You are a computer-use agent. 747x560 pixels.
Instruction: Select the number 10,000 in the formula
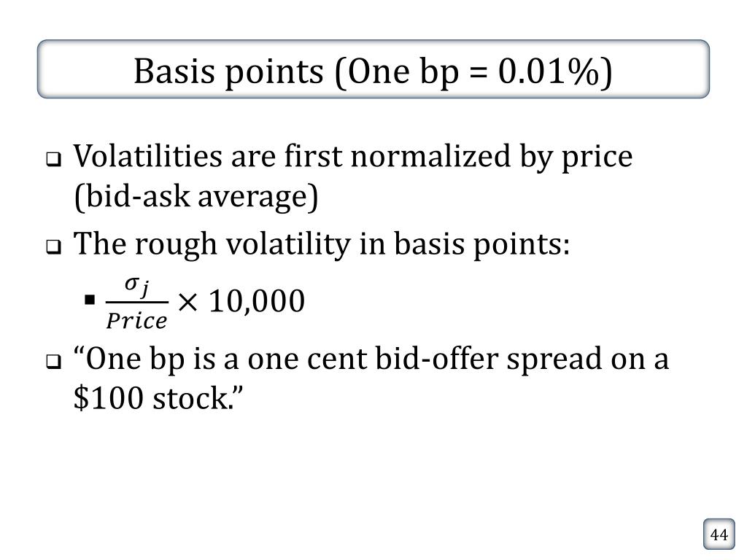pos(257,301)
